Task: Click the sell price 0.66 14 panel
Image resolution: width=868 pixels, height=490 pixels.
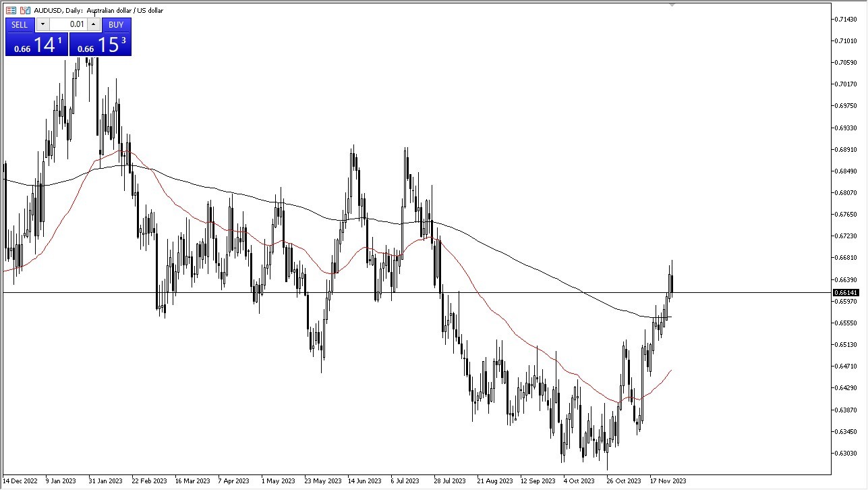Action: (36, 44)
